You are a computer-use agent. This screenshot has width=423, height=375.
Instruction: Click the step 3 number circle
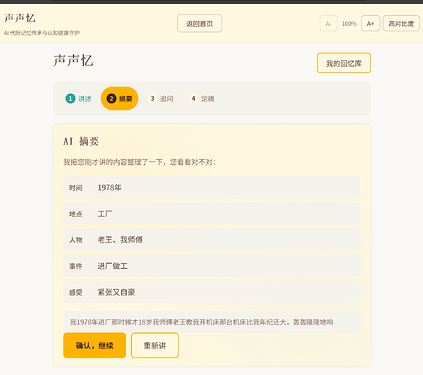(152, 99)
